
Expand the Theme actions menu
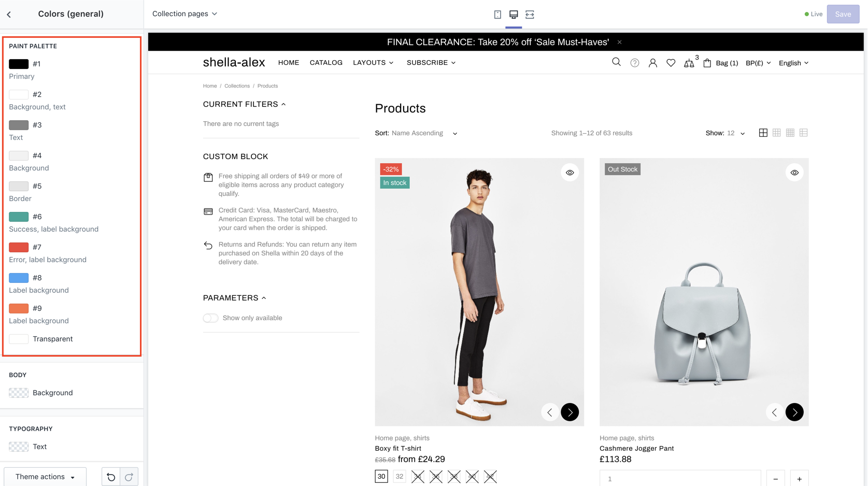pyautogui.click(x=45, y=477)
